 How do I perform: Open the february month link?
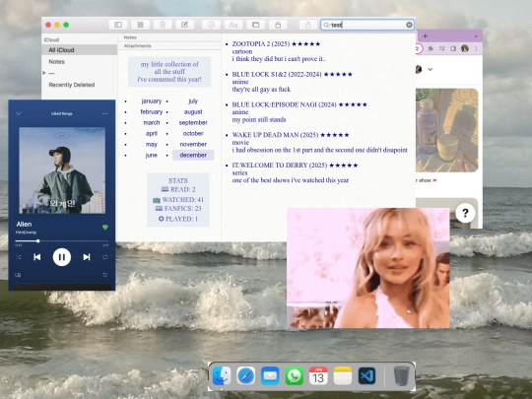[152, 112]
